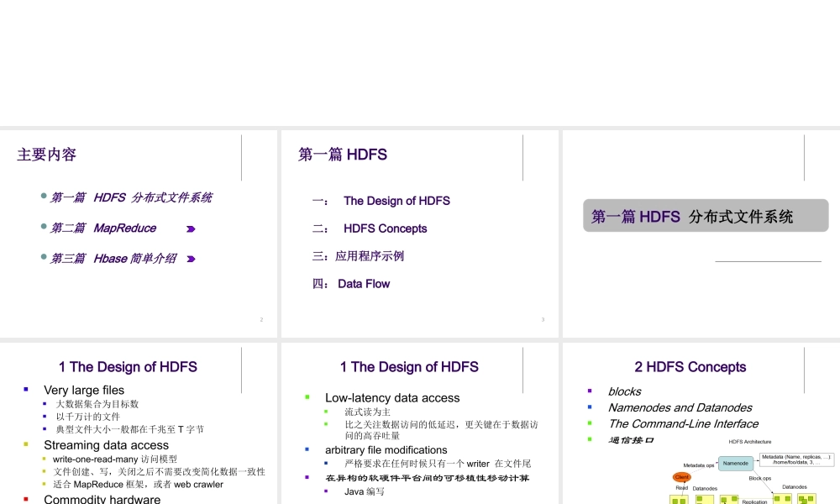This screenshot has height=504, width=840.
Task: Click 文件创建、写,关闭之后 sub-bullet line
Action: [x=159, y=472]
